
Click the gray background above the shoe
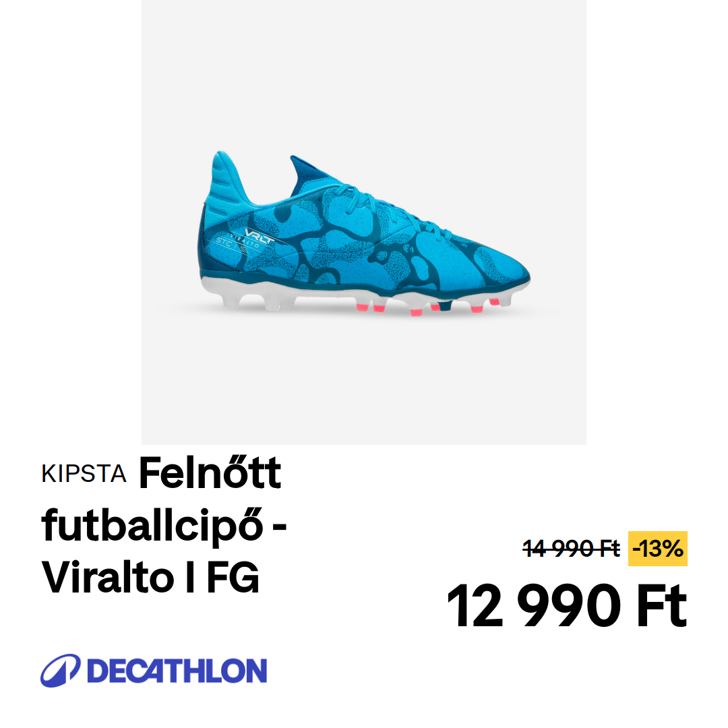point(364,74)
